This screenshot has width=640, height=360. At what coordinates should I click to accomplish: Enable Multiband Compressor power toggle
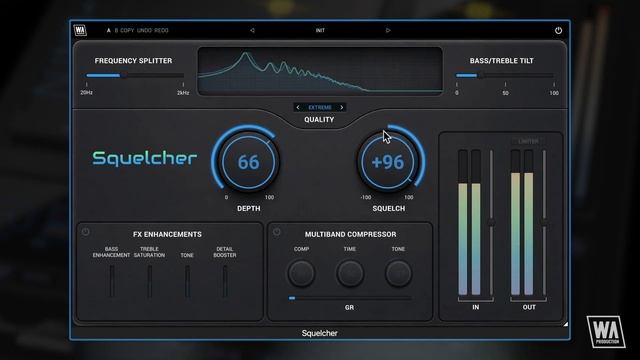coord(277,232)
